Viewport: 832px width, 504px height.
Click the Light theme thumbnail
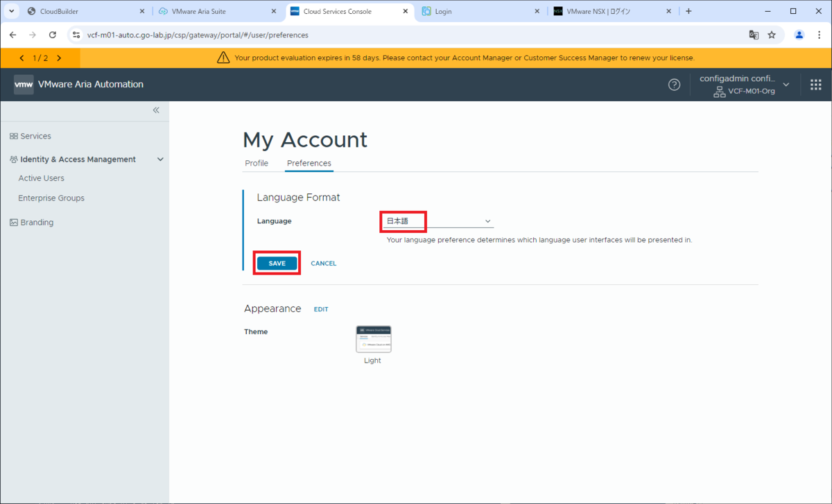tap(373, 339)
